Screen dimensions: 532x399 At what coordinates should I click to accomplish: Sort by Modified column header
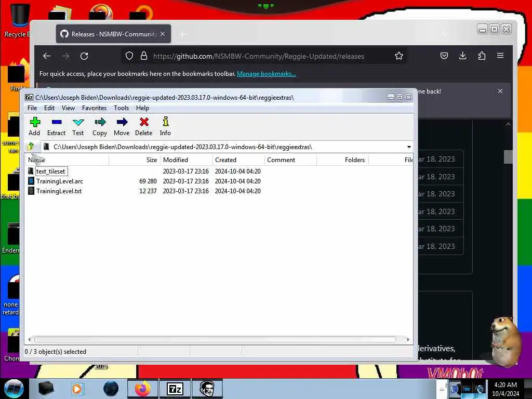click(187, 160)
